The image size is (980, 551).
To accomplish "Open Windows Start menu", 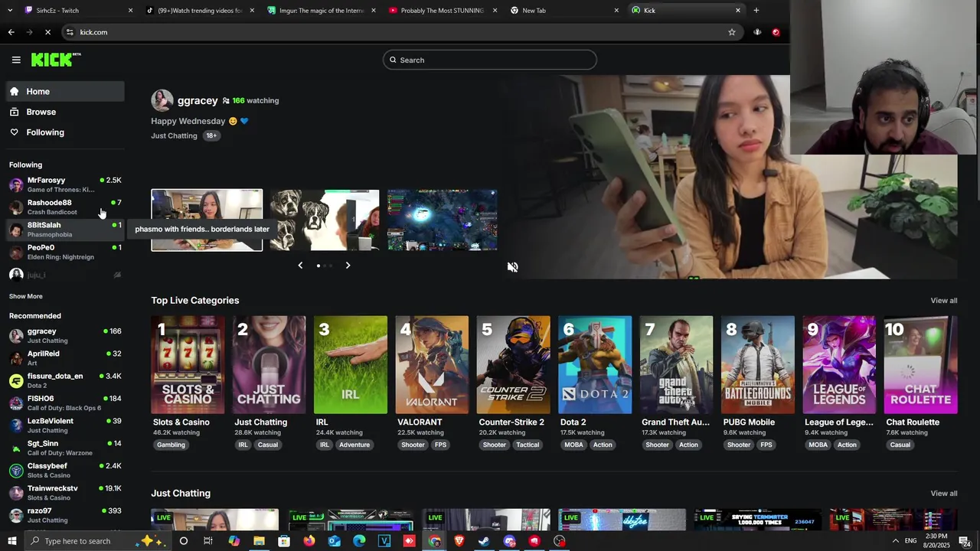I will tap(11, 541).
